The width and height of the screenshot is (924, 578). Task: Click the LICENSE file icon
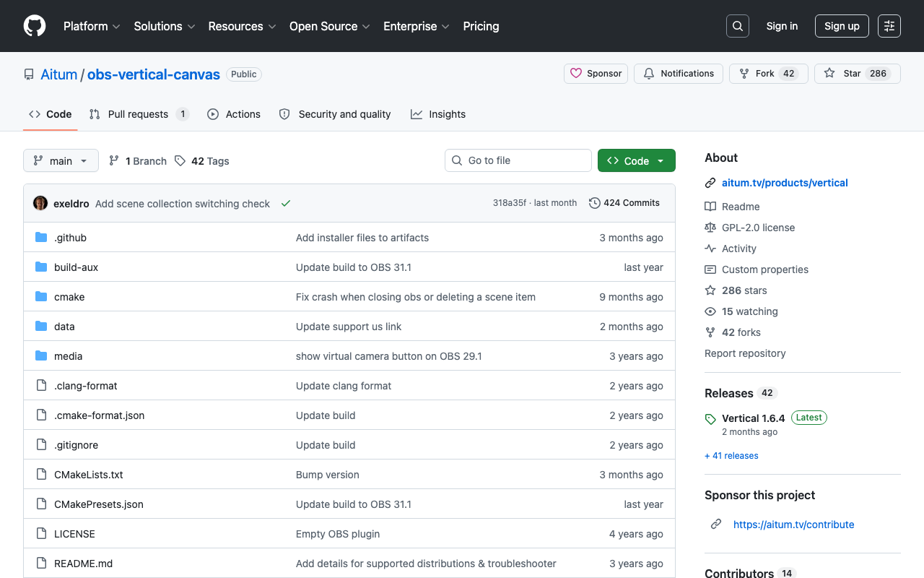pos(41,534)
